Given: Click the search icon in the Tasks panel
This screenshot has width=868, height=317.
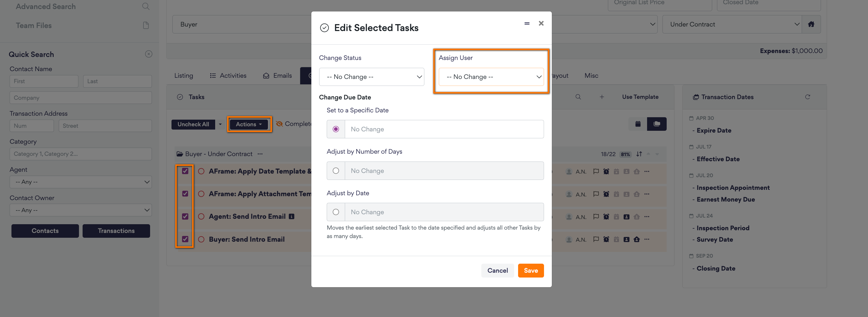Looking at the screenshot, I should click(578, 97).
